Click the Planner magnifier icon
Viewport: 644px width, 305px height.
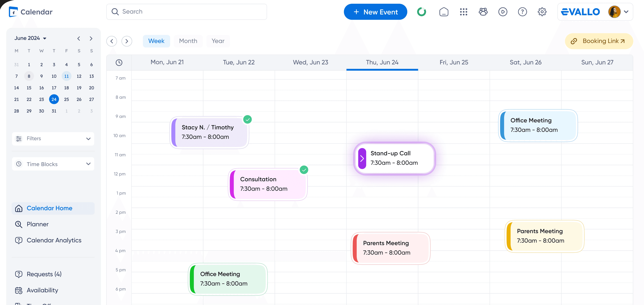click(19, 224)
